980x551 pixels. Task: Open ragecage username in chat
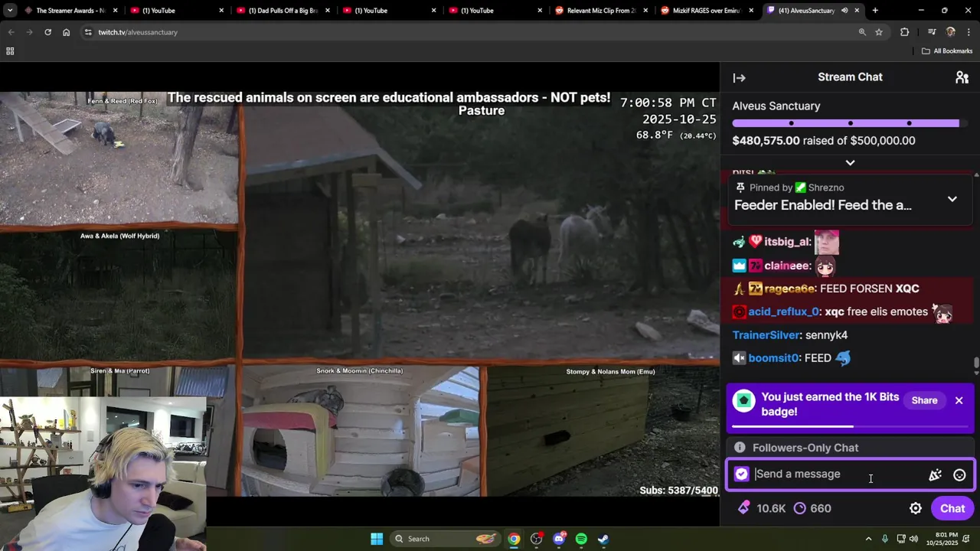(789, 289)
